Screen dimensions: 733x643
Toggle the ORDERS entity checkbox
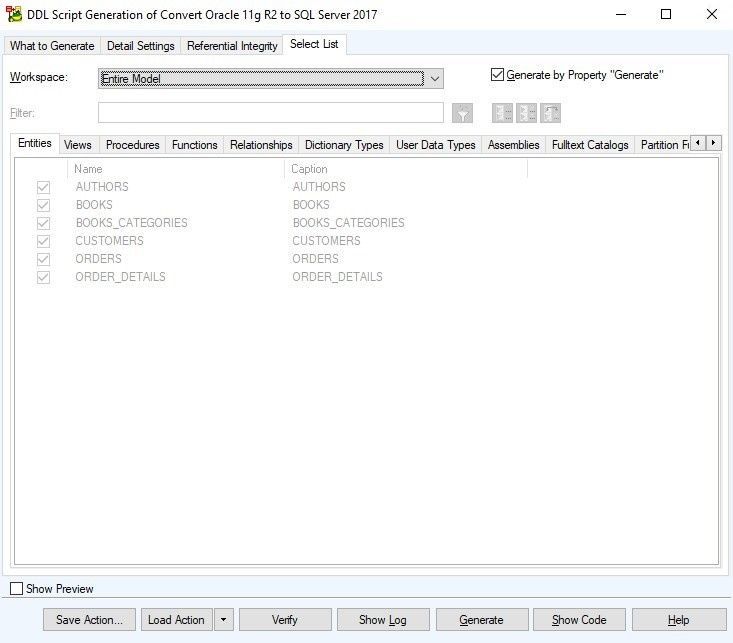click(x=43, y=259)
